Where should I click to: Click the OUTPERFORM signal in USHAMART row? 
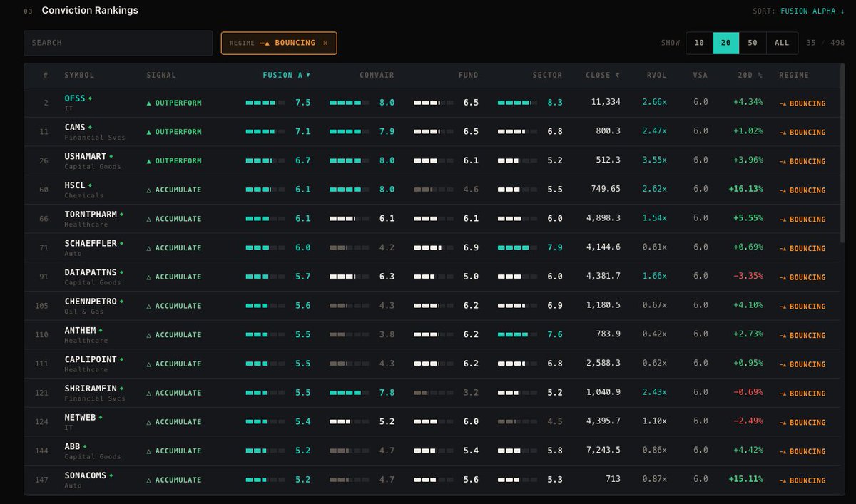pos(174,161)
